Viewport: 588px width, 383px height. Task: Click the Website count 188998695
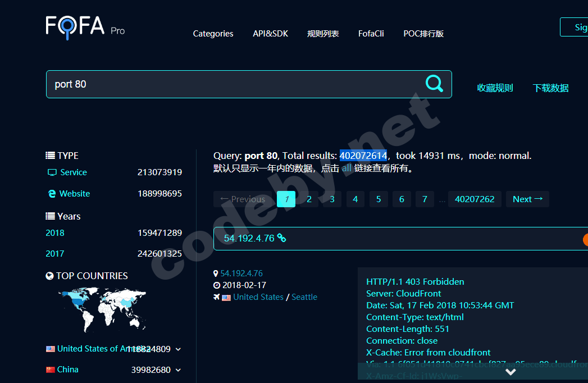pos(159,194)
